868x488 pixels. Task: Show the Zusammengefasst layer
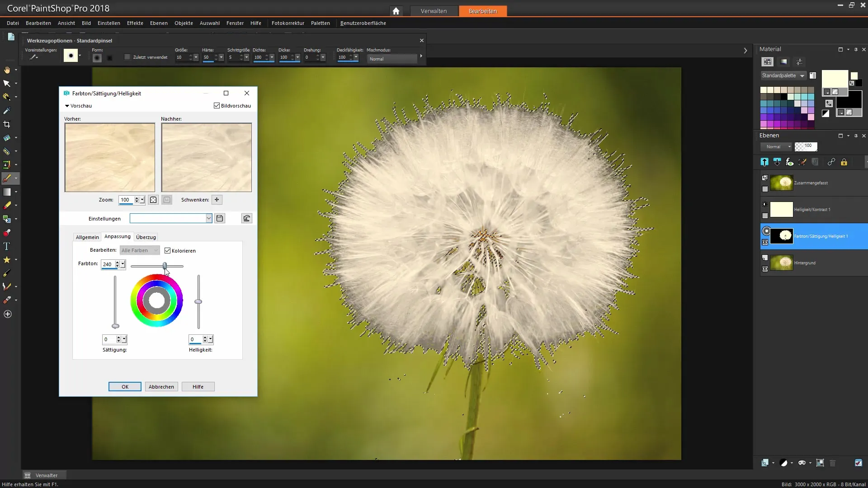coord(765,189)
